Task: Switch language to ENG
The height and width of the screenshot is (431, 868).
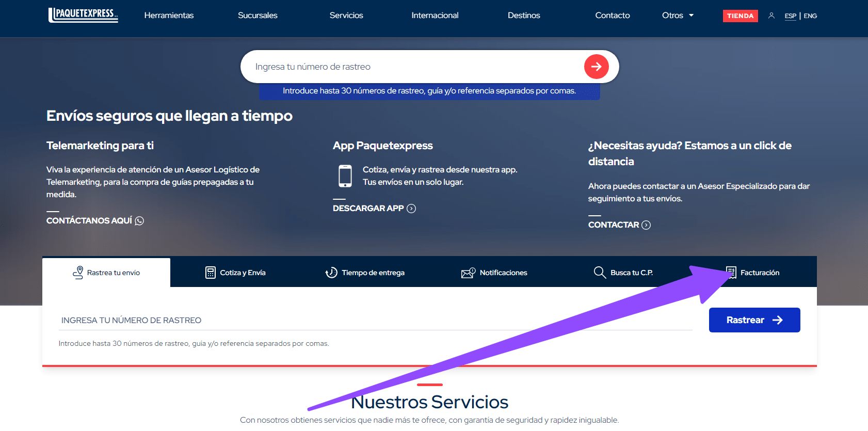Action: [x=810, y=16]
